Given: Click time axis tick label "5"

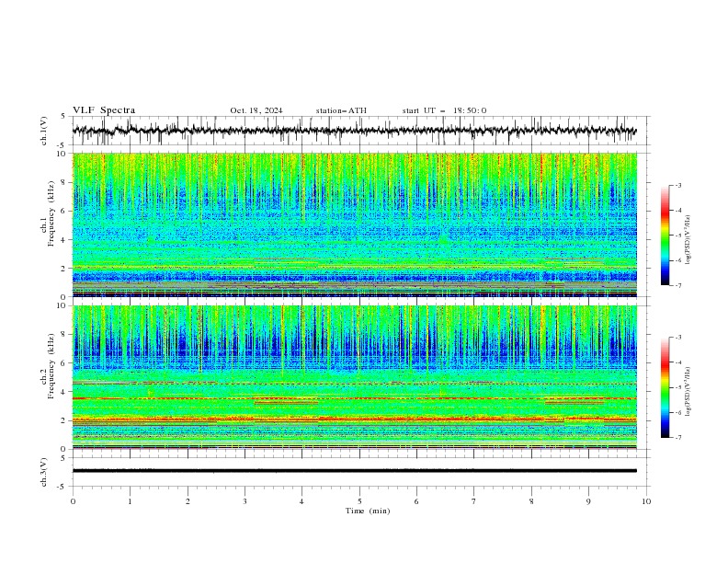Looking at the screenshot, I should tap(359, 501).
